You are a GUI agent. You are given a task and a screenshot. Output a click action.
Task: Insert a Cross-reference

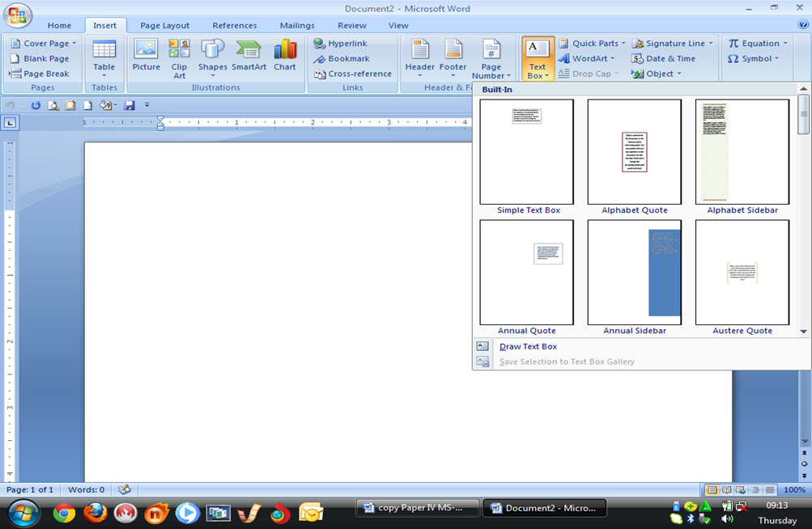[x=353, y=74]
